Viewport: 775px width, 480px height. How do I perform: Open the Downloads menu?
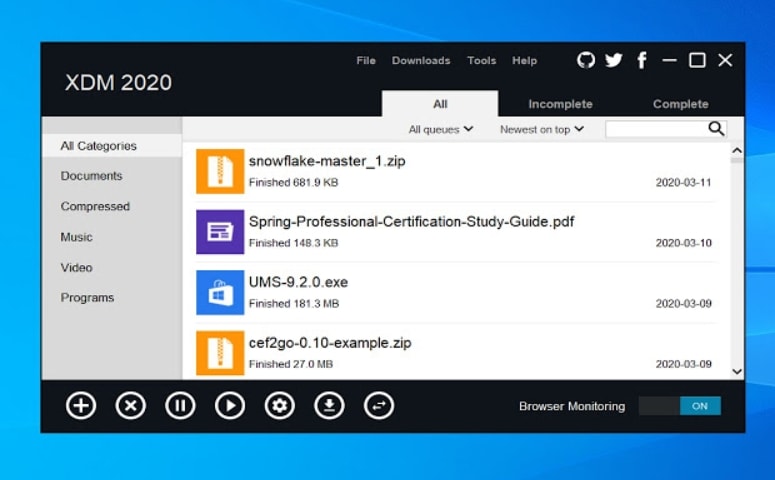[x=421, y=60]
